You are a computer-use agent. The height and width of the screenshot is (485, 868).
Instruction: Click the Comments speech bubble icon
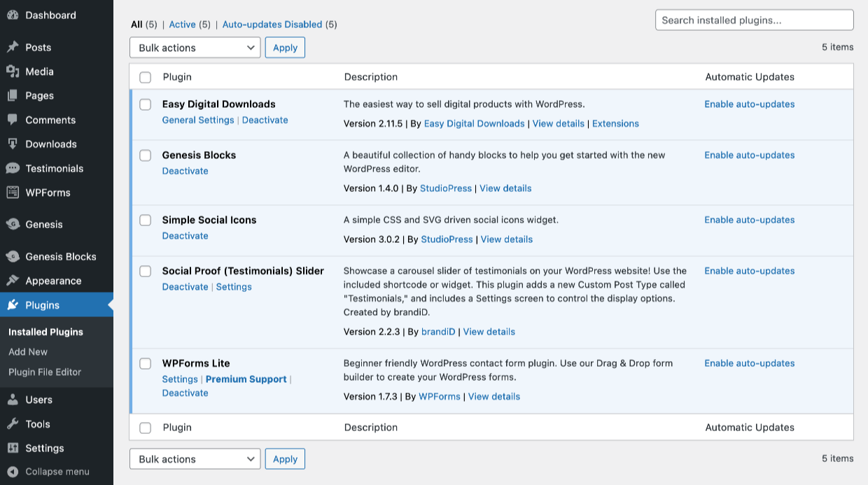pos(13,120)
